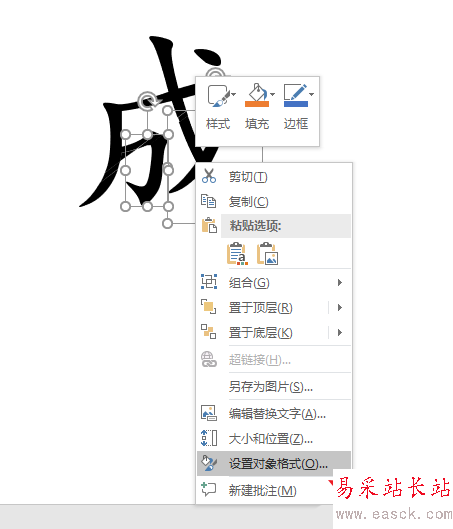Select 设置对象格式(O) menu entry

click(274, 464)
